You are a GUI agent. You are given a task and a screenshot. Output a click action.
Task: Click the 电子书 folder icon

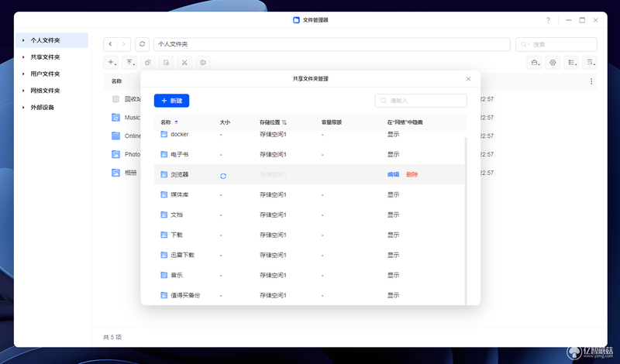click(x=164, y=155)
